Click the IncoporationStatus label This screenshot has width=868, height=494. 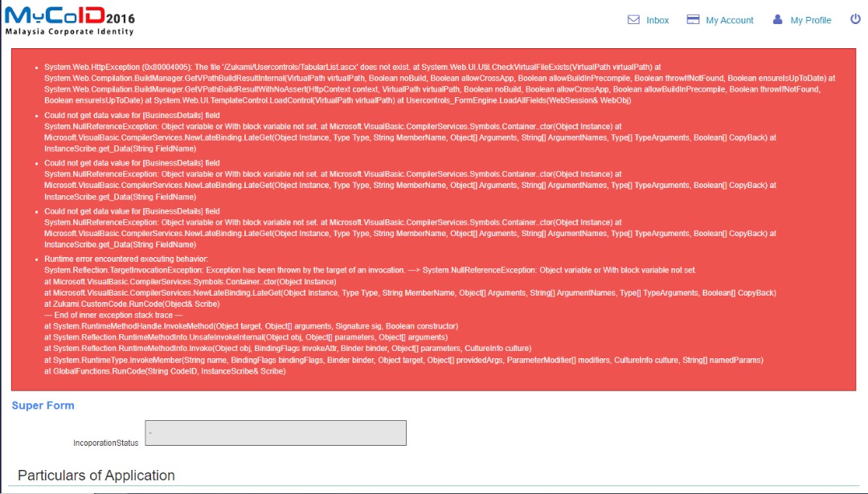click(106, 443)
